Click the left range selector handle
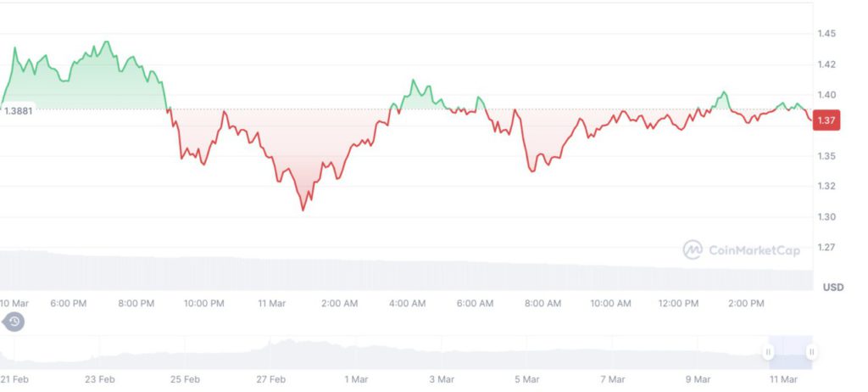The height and width of the screenshot is (392, 868). [x=769, y=351]
